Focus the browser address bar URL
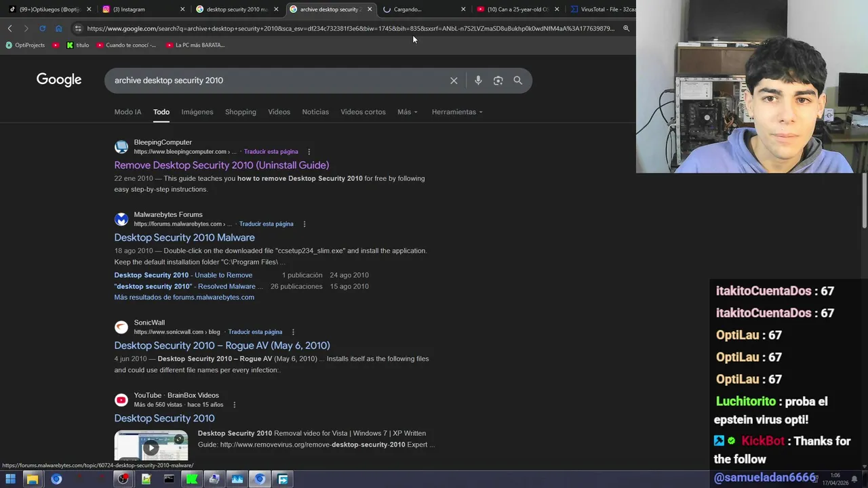868x488 pixels. [x=351, y=28]
